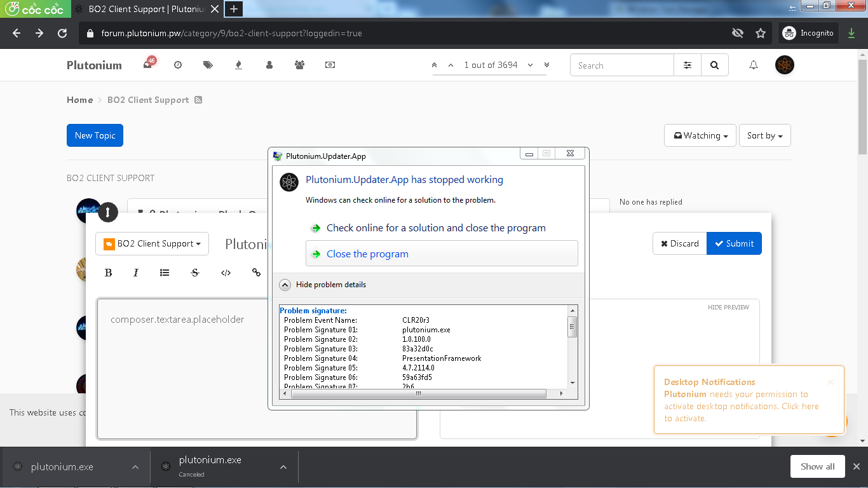
Task: Click the crossed-out eye tracking icon
Action: 738,33
